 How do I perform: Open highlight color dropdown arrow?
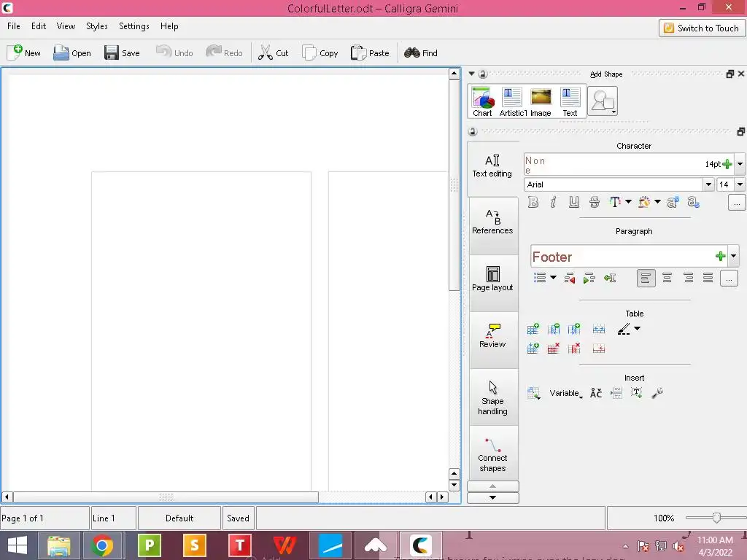(x=657, y=202)
